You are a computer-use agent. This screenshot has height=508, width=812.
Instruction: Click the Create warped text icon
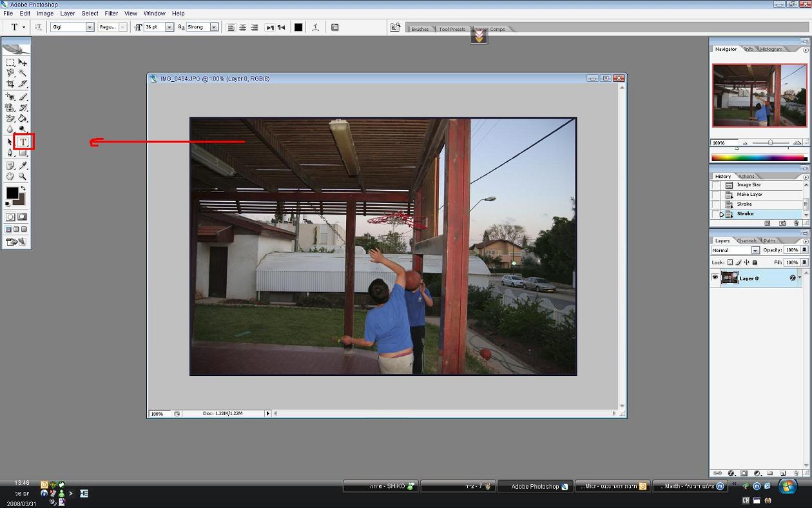315,27
